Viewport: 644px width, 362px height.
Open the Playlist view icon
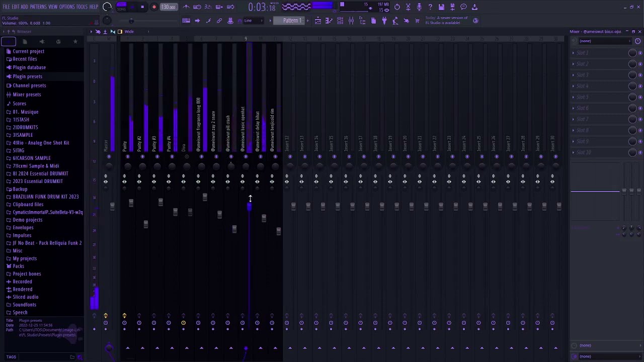click(318, 21)
